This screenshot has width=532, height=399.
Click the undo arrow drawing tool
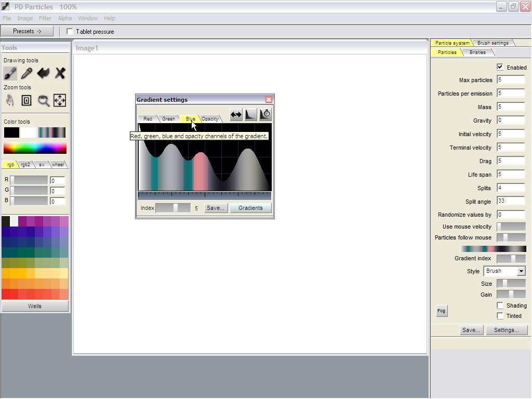tap(43, 73)
